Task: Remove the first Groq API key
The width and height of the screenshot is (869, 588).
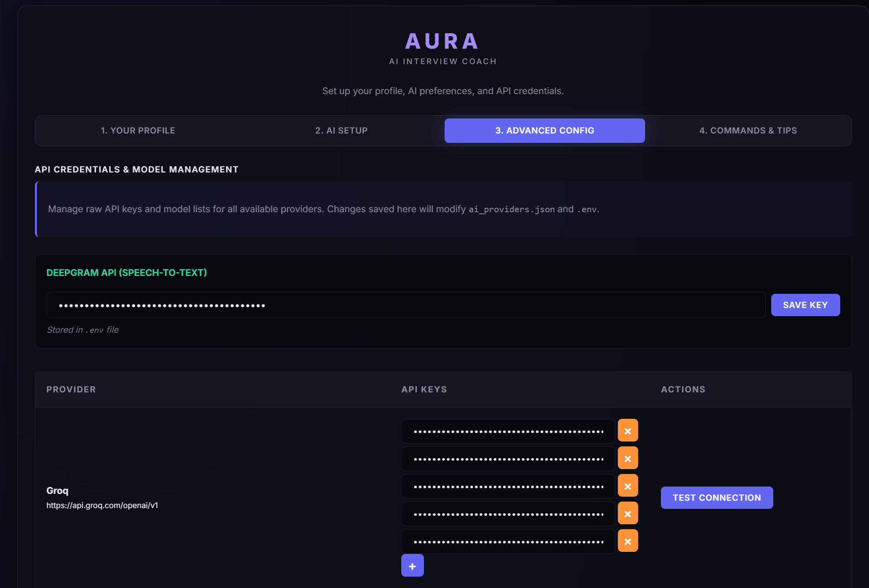Action: [x=628, y=430]
